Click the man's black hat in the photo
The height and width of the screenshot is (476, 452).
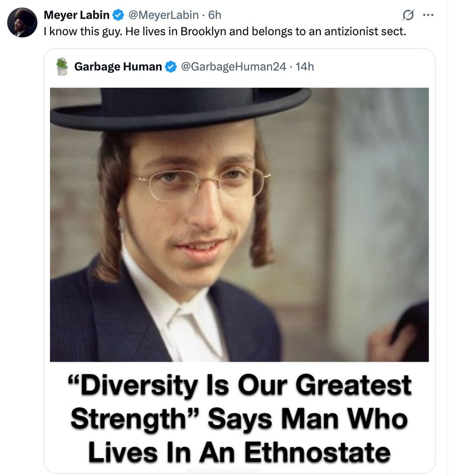tap(180, 108)
